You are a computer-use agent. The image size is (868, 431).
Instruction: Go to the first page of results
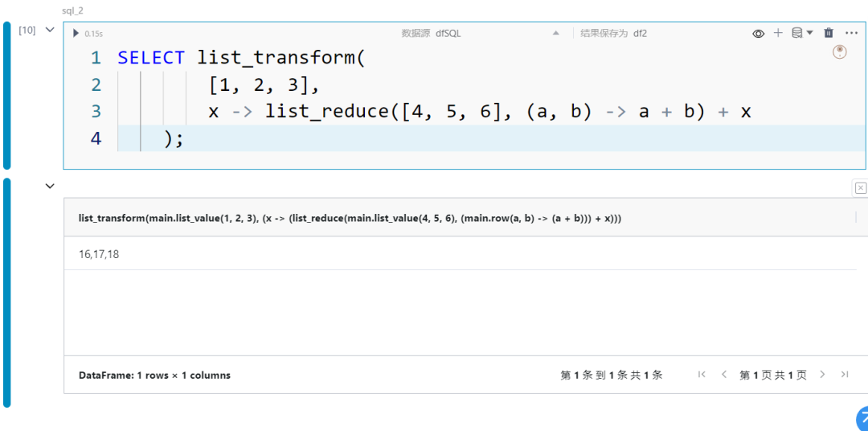click(x=702, y=375)
